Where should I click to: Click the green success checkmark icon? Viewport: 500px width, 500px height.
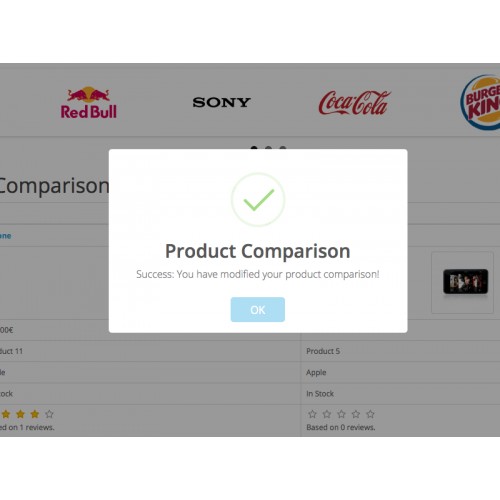pos(258,199)
